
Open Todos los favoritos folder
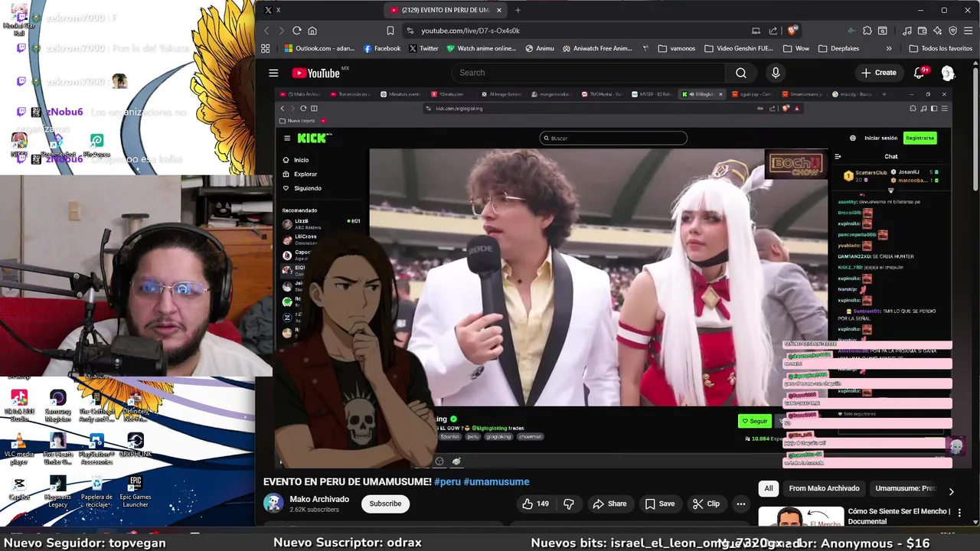[x=940, y=48]
